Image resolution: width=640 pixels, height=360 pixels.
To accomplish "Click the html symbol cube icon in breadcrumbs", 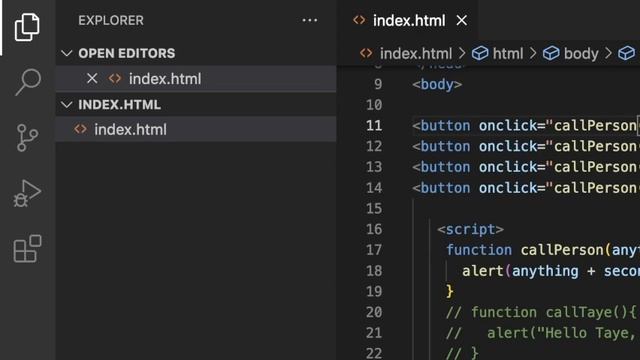I will pos(480,53).
